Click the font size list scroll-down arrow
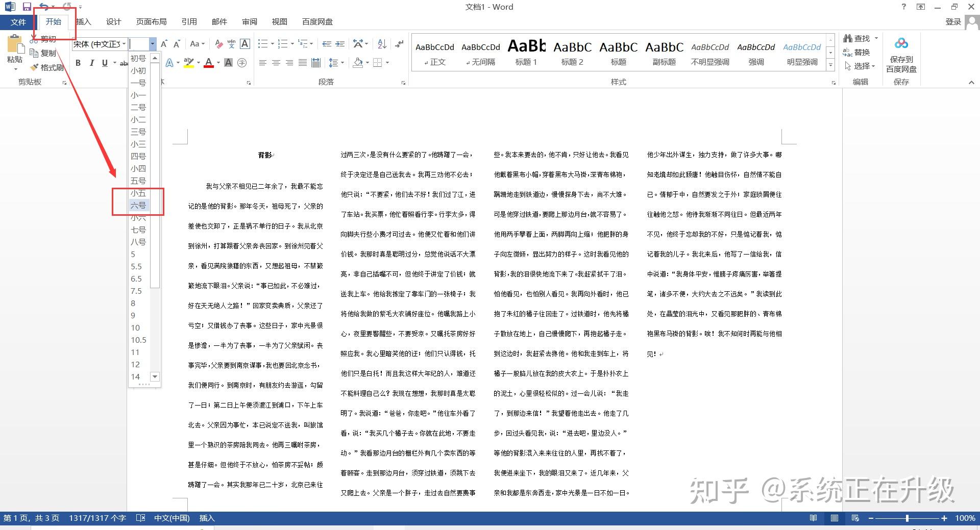980x530 pixels. coord(155,376)
